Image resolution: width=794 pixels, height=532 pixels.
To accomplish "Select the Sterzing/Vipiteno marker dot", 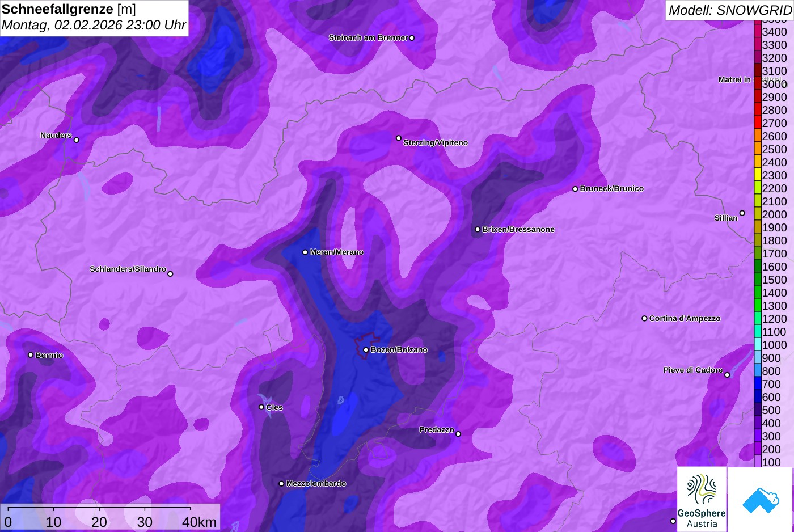I will 399,138.
